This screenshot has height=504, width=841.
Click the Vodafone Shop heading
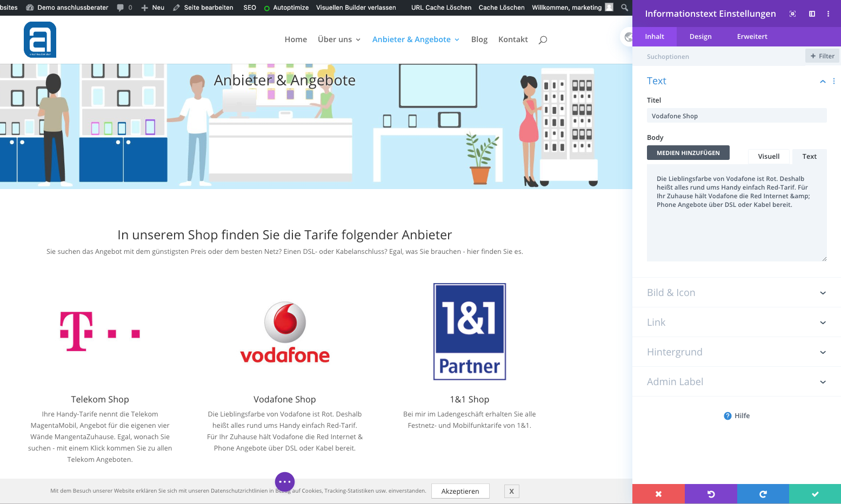click(285, 399)
